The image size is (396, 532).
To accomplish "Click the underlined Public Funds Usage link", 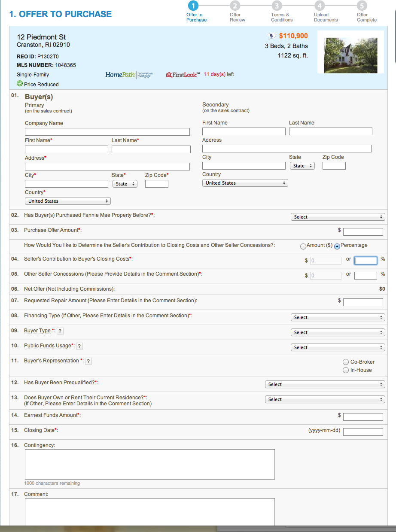I will [47, 346].
